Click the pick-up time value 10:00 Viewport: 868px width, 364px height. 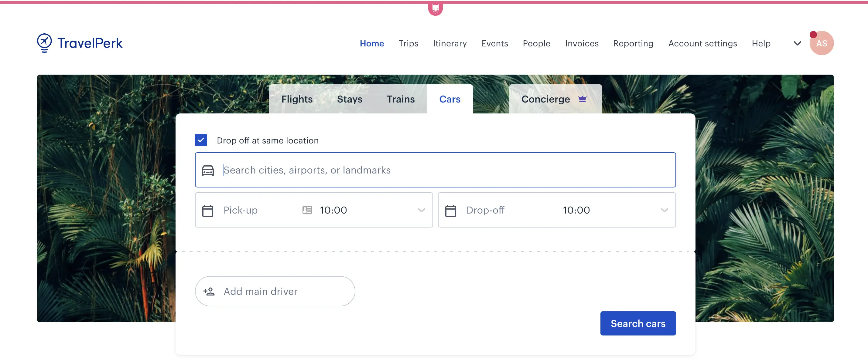[333, 210]
